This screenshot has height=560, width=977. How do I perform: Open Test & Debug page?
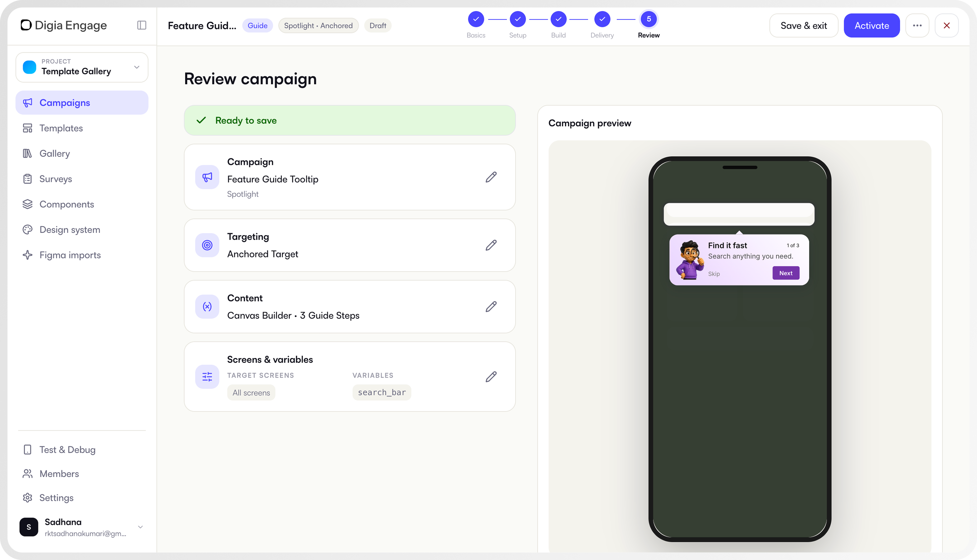(x=82, y=450)
